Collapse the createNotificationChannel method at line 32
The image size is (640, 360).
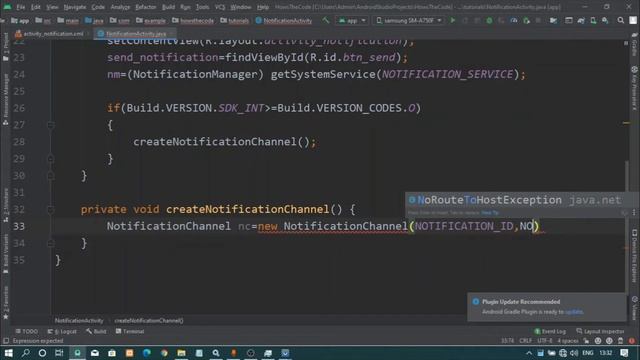(x=51, y=209)
